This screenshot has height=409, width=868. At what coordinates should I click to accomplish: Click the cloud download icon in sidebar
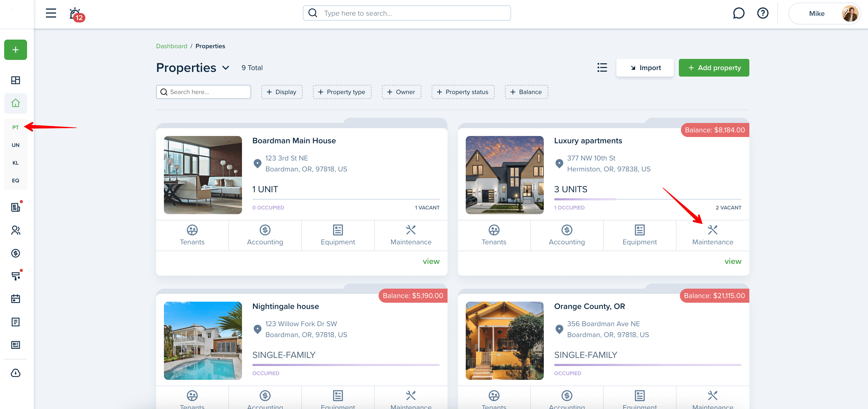(x=16, y=373)
